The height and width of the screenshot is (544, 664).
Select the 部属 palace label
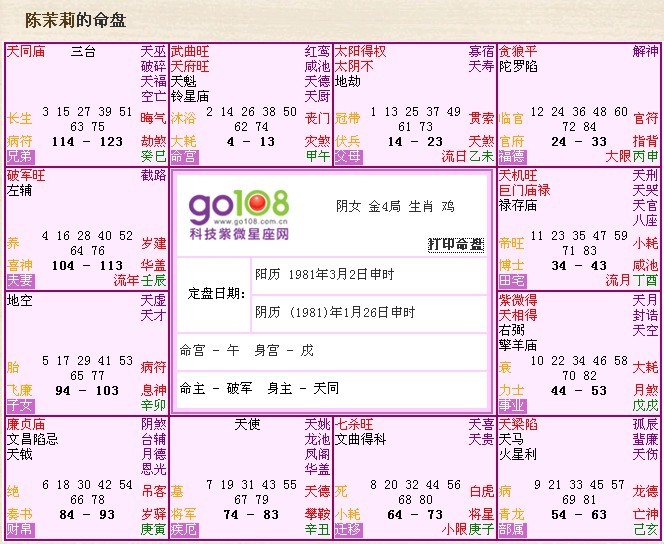point(511,529)
